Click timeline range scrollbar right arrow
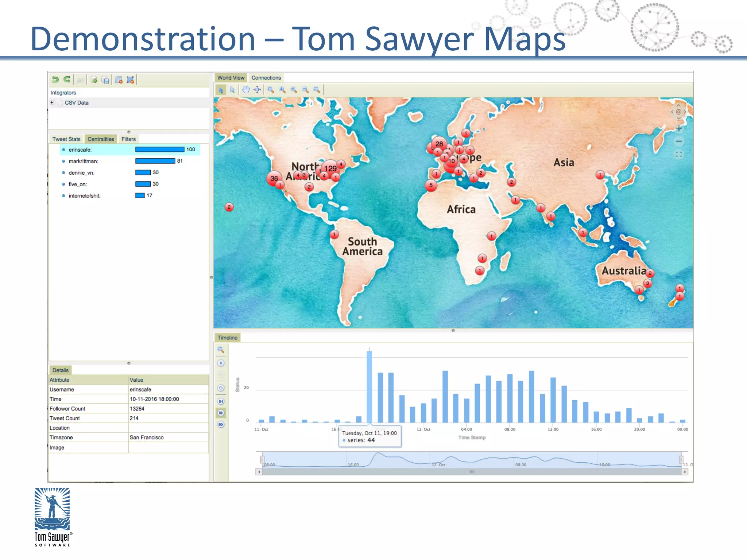 click(x=685, y=472)
